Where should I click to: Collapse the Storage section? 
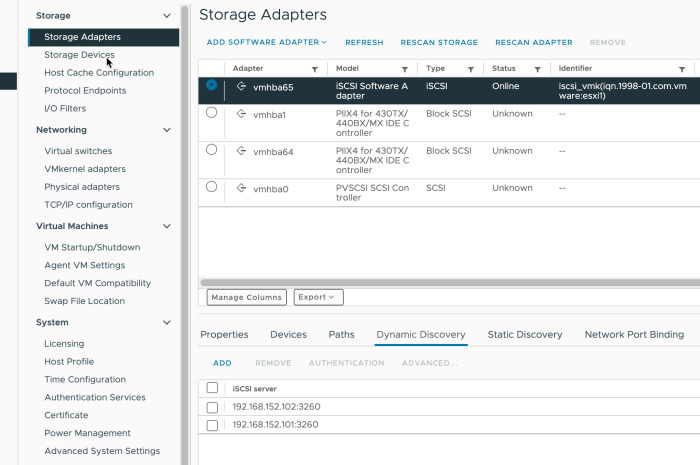tap(166, 16)
